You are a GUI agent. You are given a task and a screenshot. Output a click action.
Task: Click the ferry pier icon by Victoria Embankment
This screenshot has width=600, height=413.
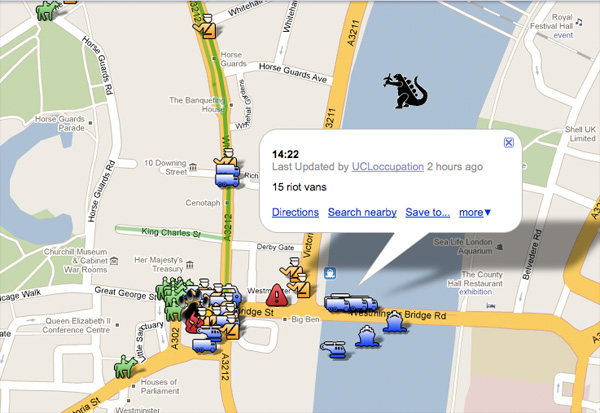click(330, 273)
